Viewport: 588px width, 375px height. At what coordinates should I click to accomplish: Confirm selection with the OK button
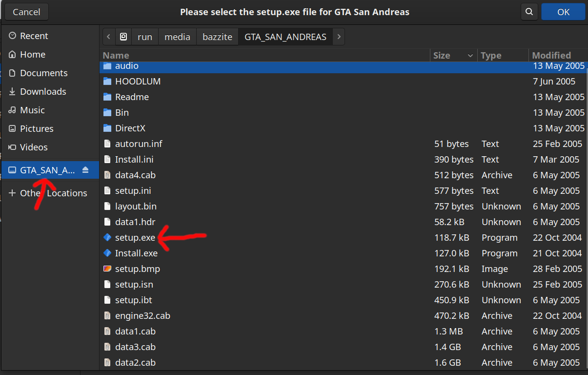pyautogui.click(x=563, y=12)
